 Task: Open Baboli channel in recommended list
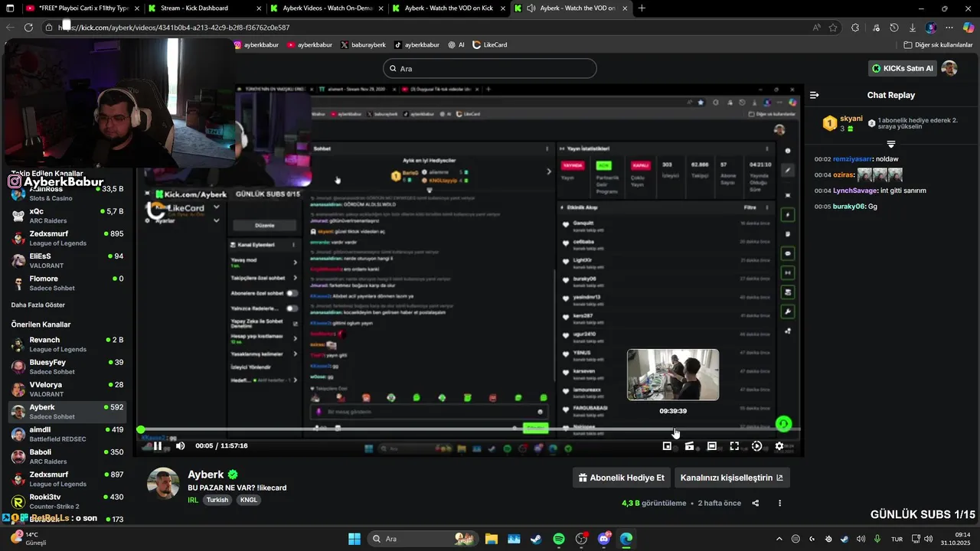point(67,457)
